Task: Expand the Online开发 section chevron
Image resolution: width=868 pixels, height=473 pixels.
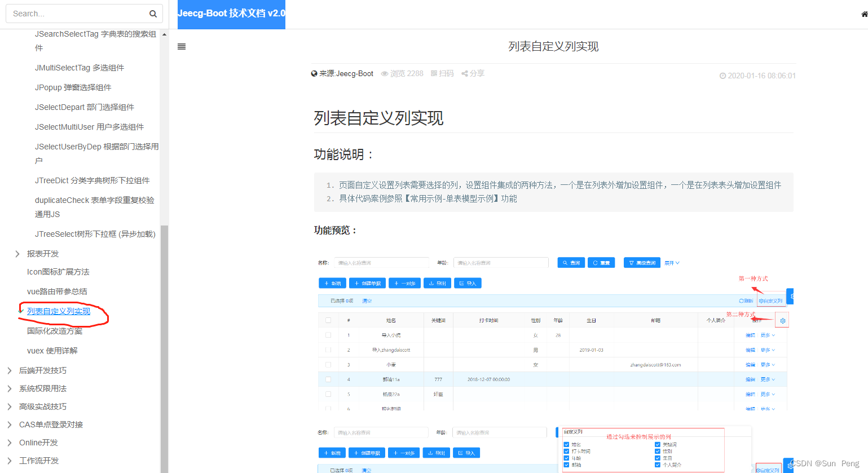Action: 10,443
